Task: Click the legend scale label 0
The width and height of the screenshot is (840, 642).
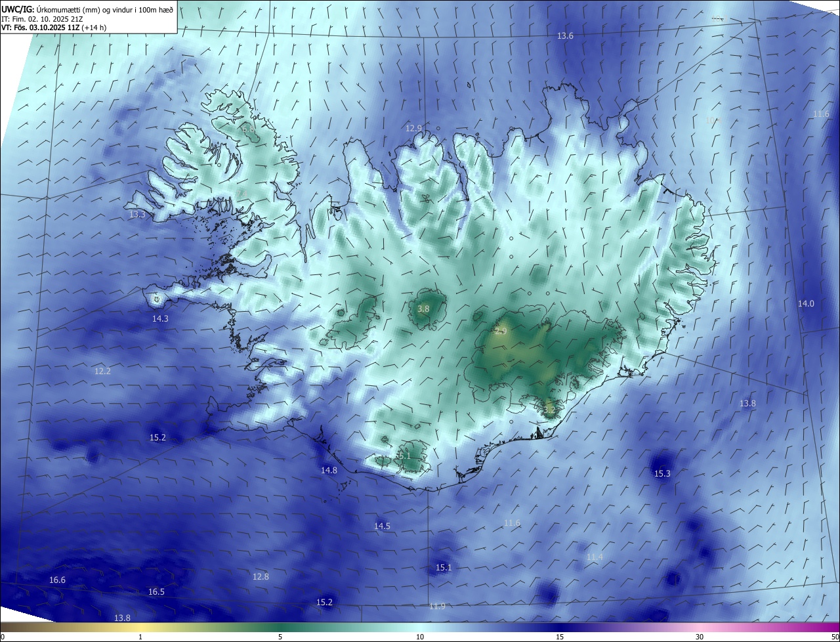Action: click(x=2, y=637)
